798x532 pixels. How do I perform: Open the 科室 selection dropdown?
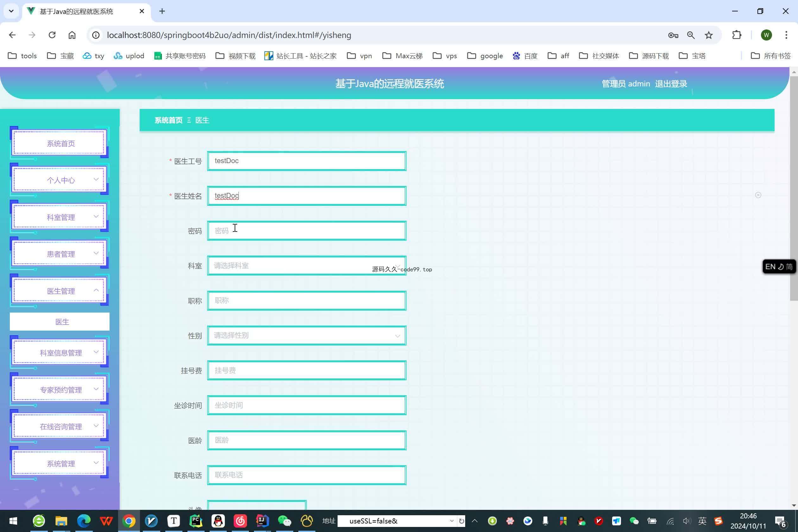tap(307, 266)
